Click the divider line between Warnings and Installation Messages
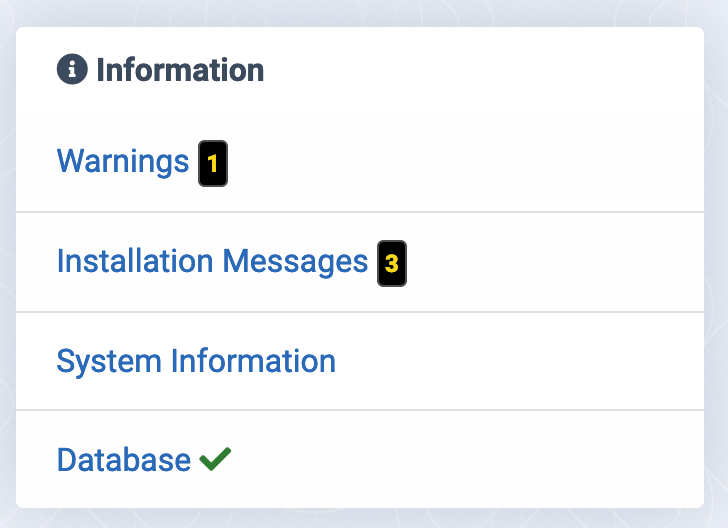This screenshot has width=728, height=528. point(360,212)
